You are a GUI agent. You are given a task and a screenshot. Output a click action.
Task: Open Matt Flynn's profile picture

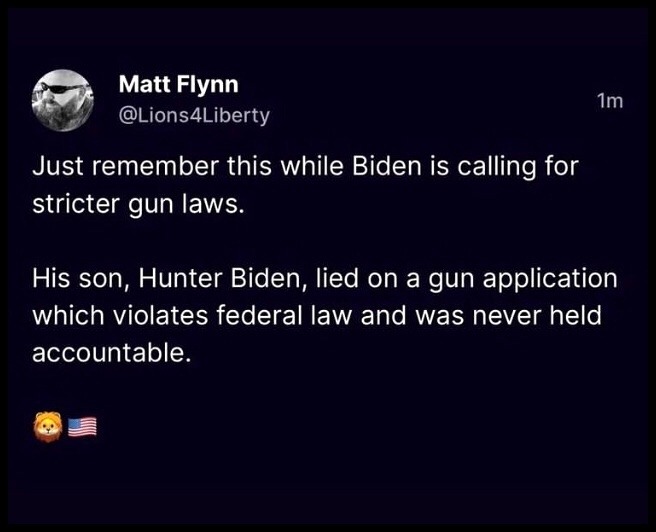63,100
